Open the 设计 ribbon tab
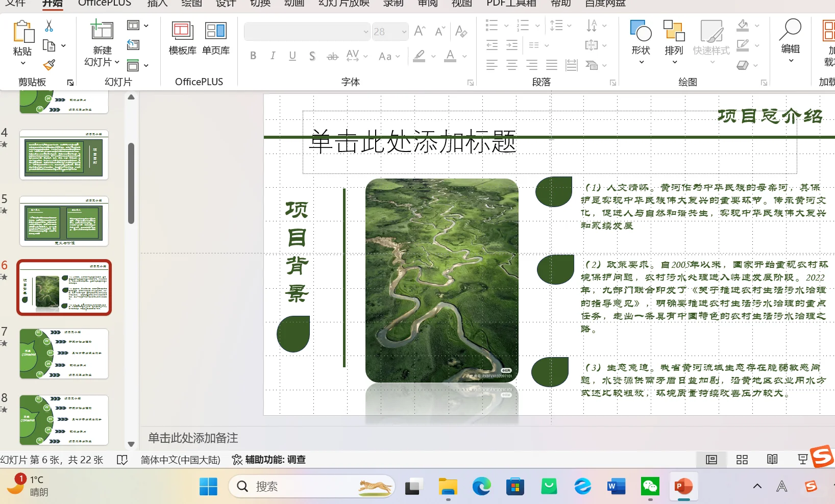This screenshot has height=504, width=835. 226,4
